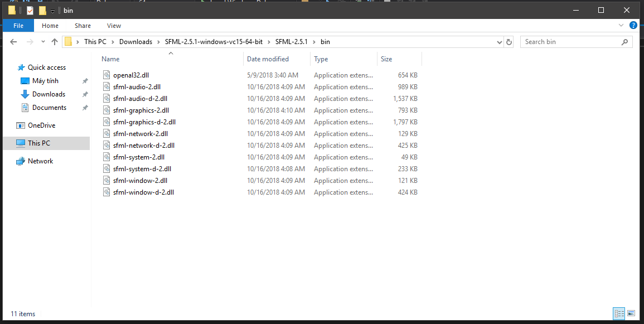
Task: Select the file name sfml-window-2.dll
Action: coord(140,180)
